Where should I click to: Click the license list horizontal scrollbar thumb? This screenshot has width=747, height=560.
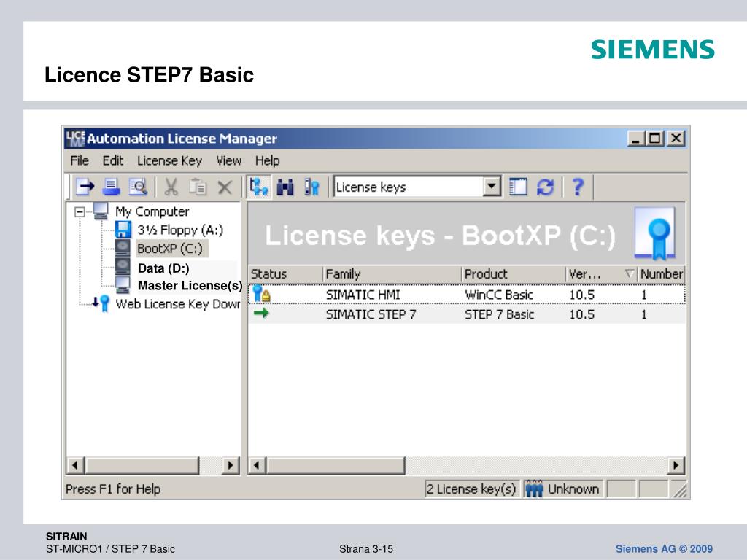pyautogui.click(x=336, y=465)
